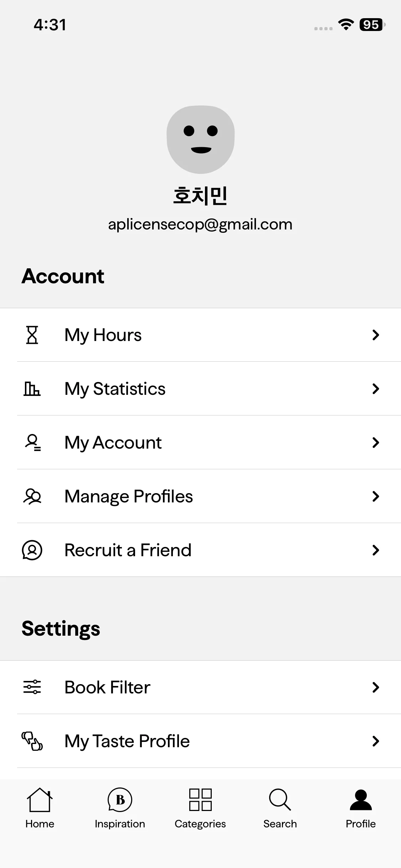Switch to the Inspiration tab
Image resolution: width=401 pixels, height=868 pixels.
[120, 808]
